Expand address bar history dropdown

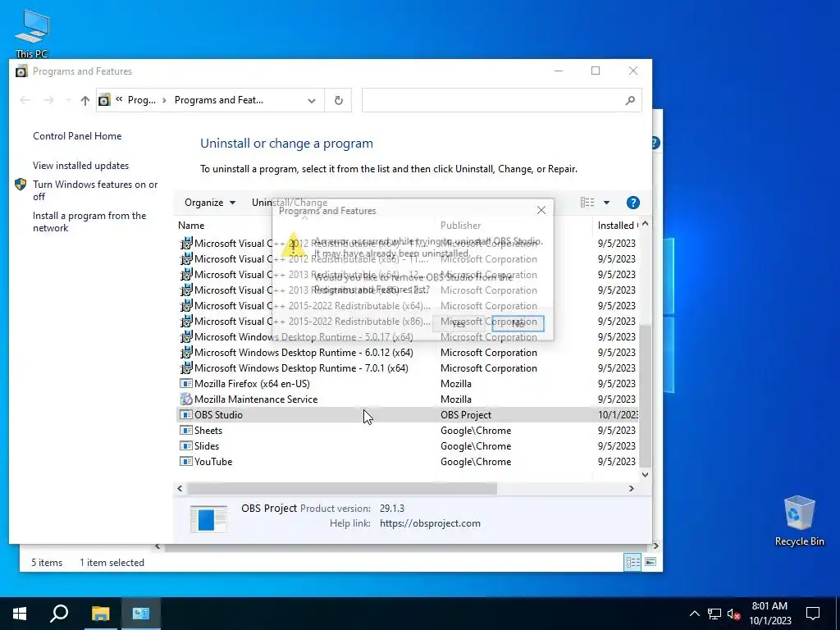click(311, 100)
